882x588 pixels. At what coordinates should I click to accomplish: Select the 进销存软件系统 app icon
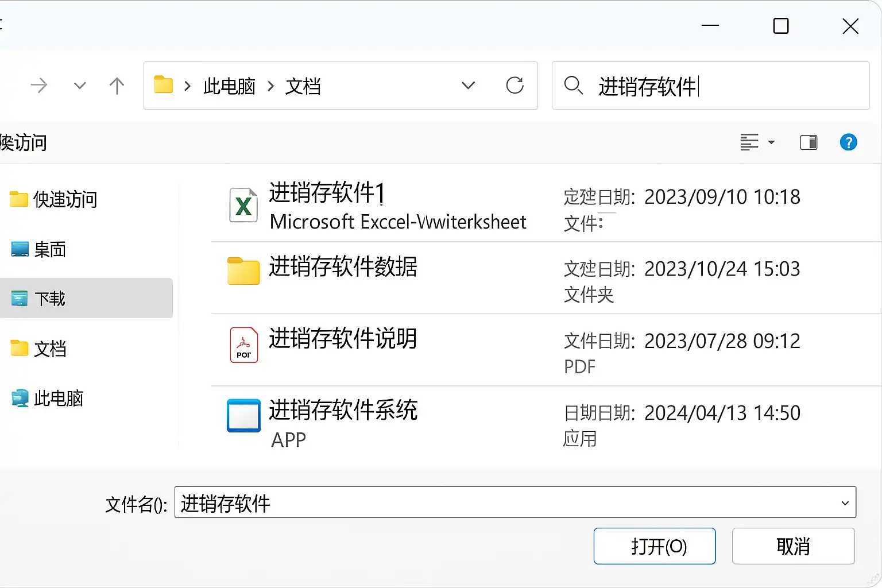coord(243,415)
